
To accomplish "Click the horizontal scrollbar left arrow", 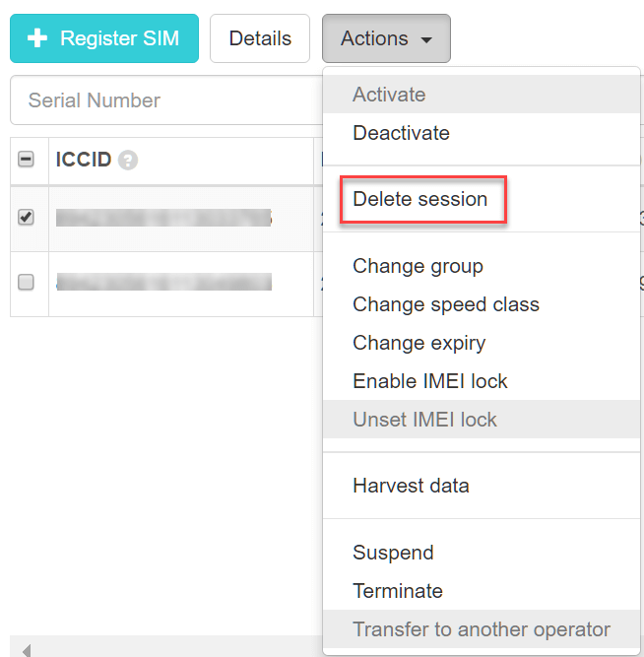I will (x=26, y=650).
